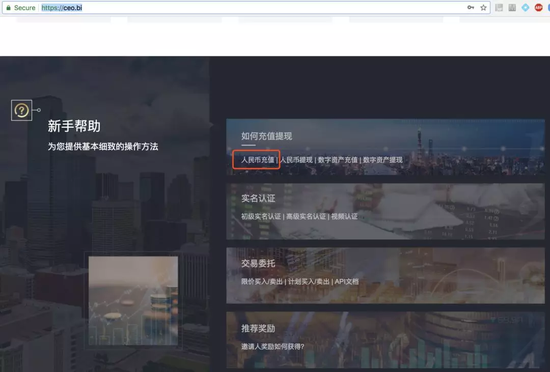Screen dimensions: 550x372
Task: Click the Secure label in address bar
Action: [x=25, y=7]
